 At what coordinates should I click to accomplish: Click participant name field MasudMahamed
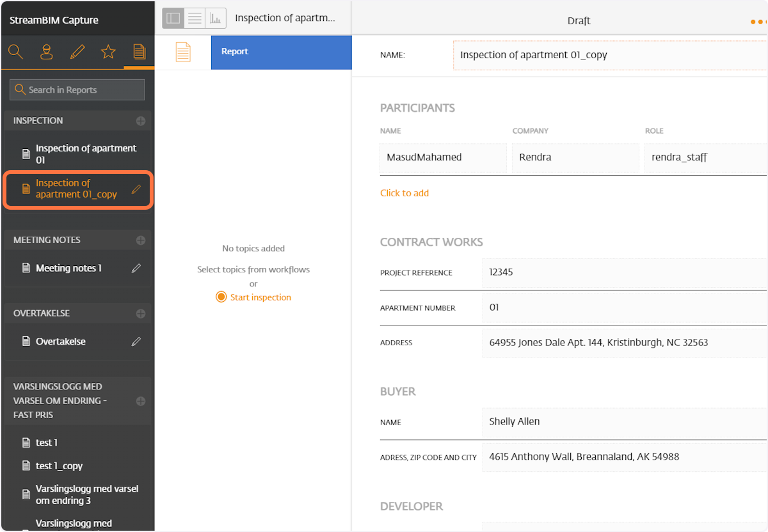[x=443, y=158]
